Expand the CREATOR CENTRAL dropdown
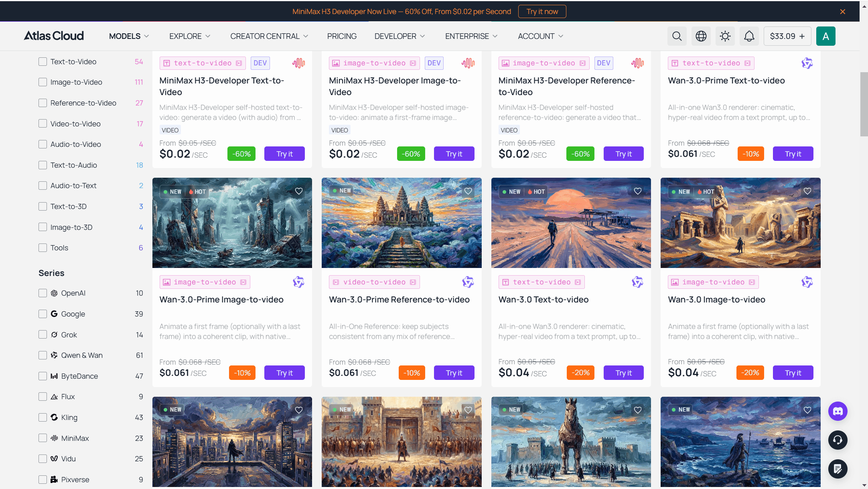868x489 pixels. pos(269,36)
